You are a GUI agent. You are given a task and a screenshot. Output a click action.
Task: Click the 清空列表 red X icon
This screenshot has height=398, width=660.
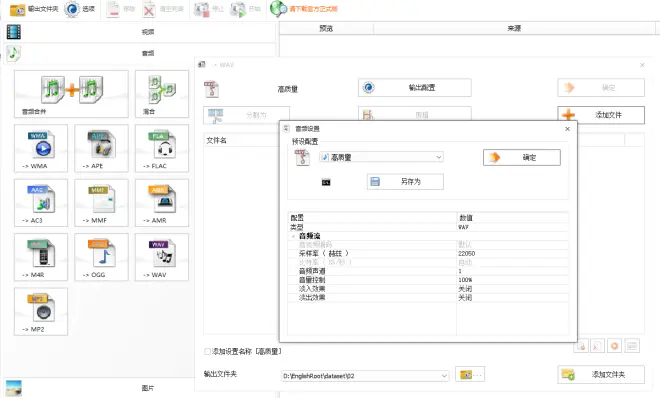[x=149, y=9]
